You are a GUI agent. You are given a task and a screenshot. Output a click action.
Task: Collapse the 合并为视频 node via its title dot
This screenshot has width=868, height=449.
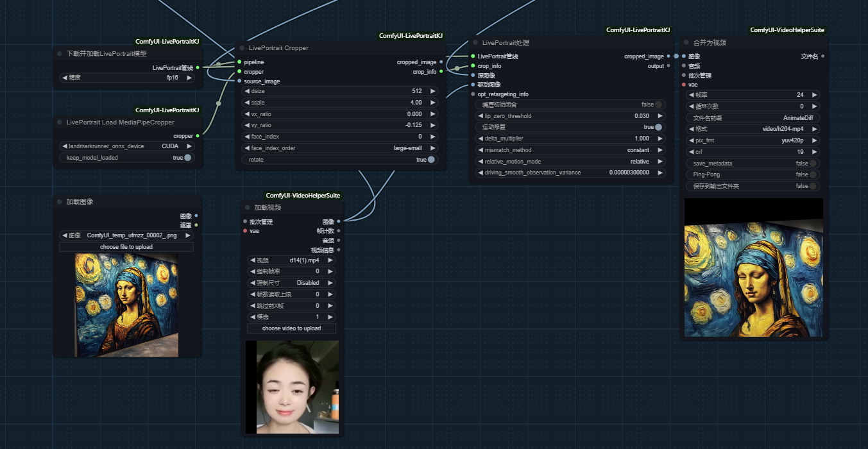(x=686, y=42)
